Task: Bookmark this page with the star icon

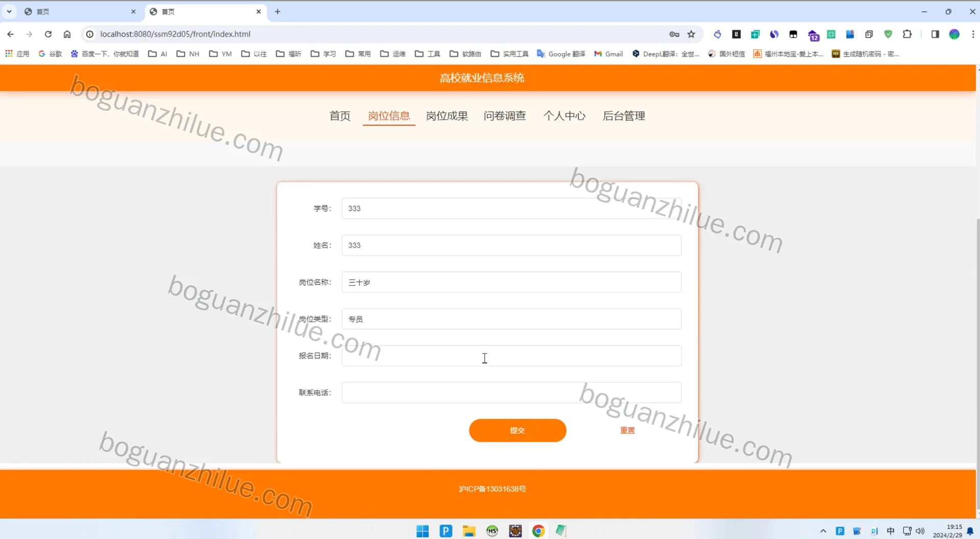Action: pyautogui.click(x=691, y=34)
